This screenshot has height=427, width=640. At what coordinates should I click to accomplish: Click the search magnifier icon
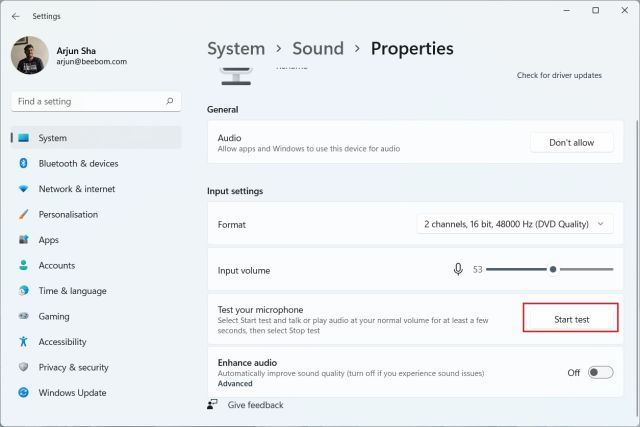click(171, 101)
